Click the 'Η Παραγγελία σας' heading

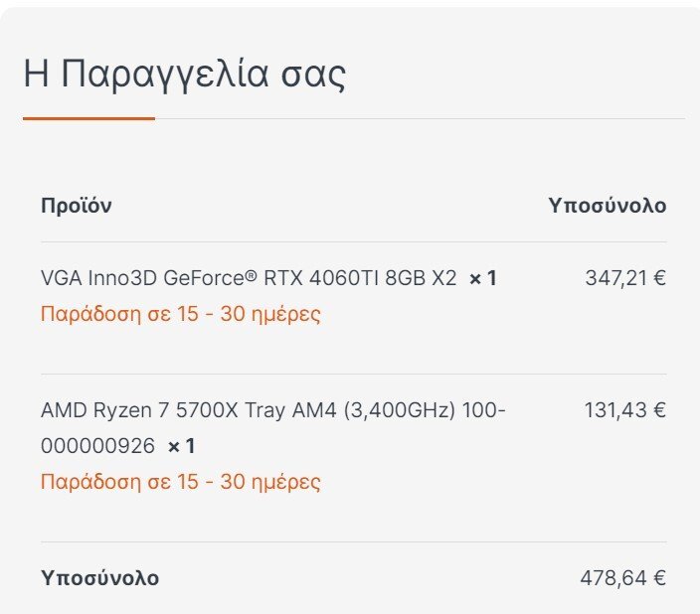pos(184,75)
